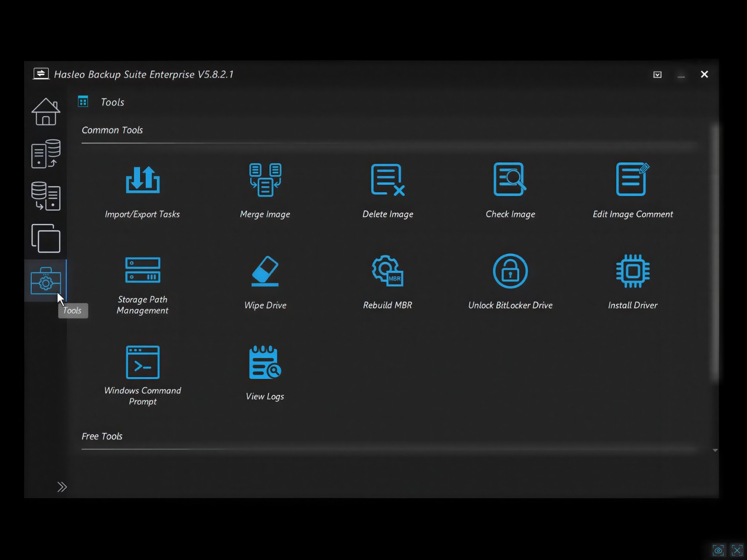Click the Install Driver label
Viewport: 747px width, 560px height.
tap(633, 305)
